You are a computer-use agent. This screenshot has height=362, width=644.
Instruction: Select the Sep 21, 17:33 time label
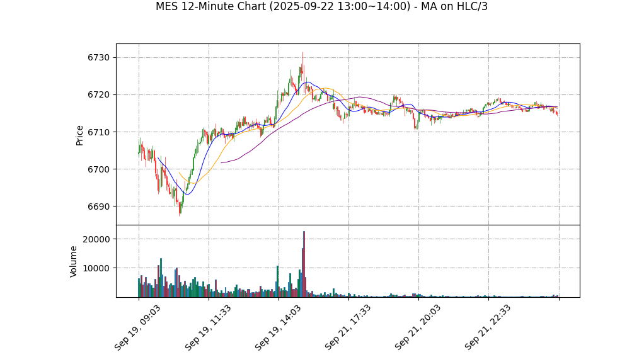coord(347,327)
